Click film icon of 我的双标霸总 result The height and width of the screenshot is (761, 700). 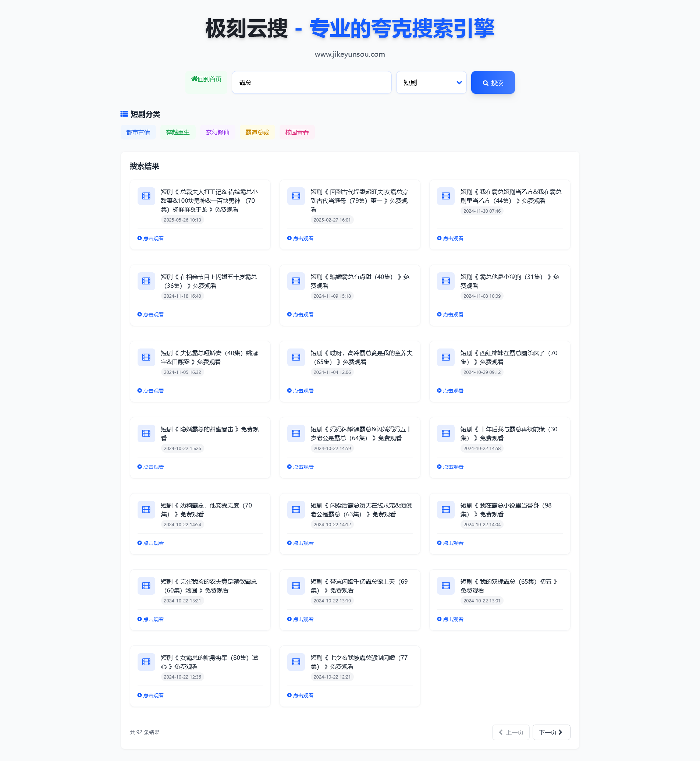tap(446, 585)
